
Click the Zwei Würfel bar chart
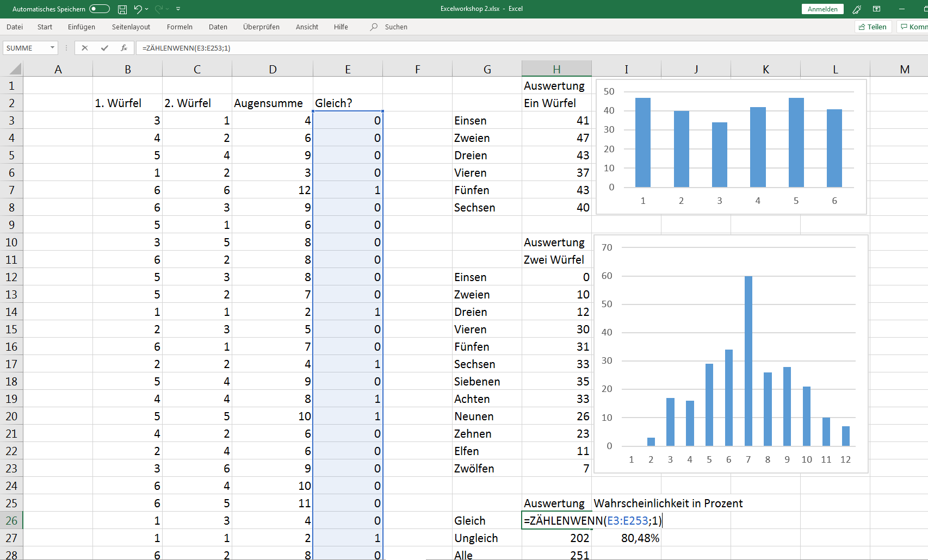731,354
